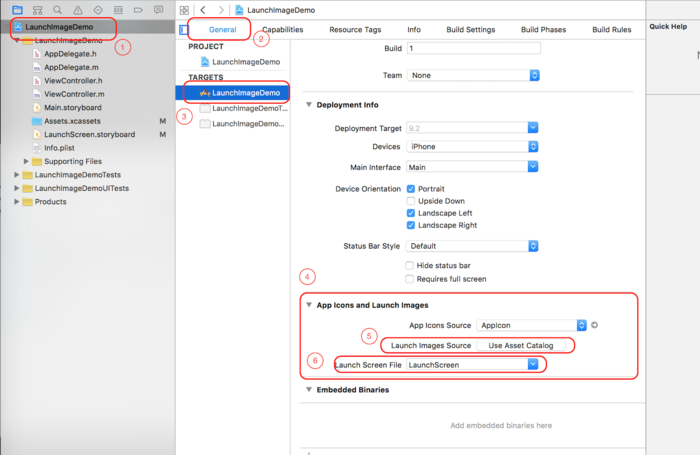Toggle the targets list sidebar icon
This screenshot has height=455, width=700.
(183, 29)
